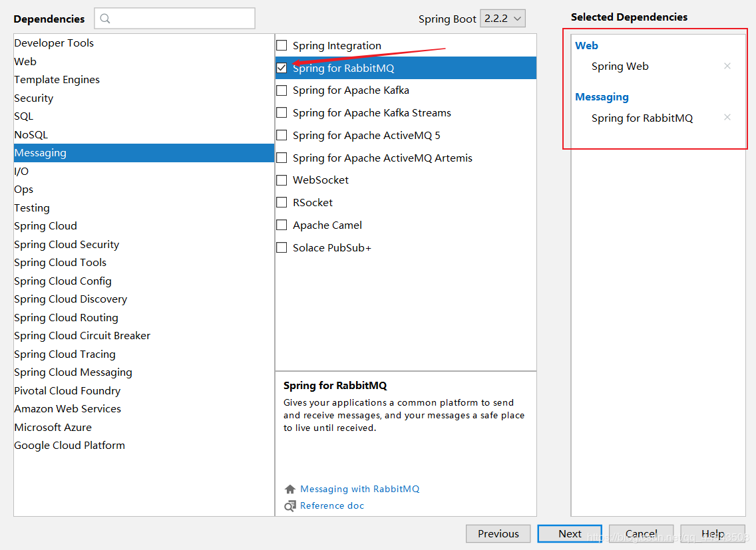Choose the Security category
Screen dimensions: 756x550
[144, 98]
